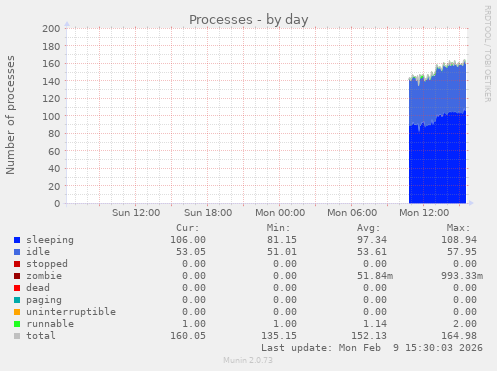Click the uninterruptible legend color swatch

(x=17, y=312)
